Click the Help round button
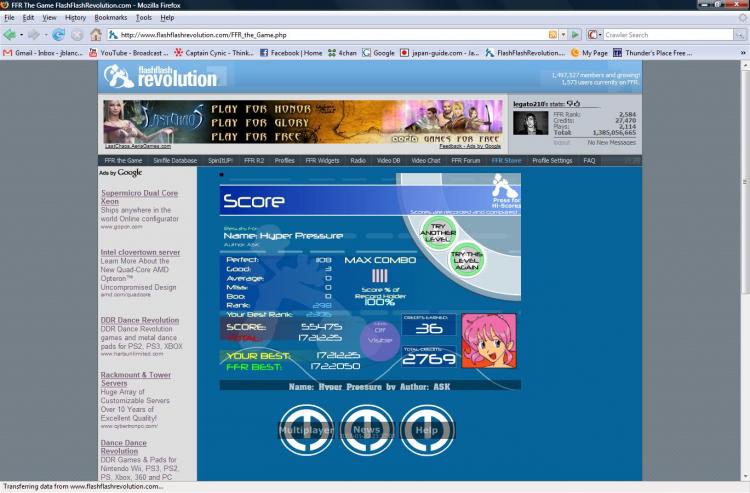The image size is (750, 493). (x=427, y=430)
